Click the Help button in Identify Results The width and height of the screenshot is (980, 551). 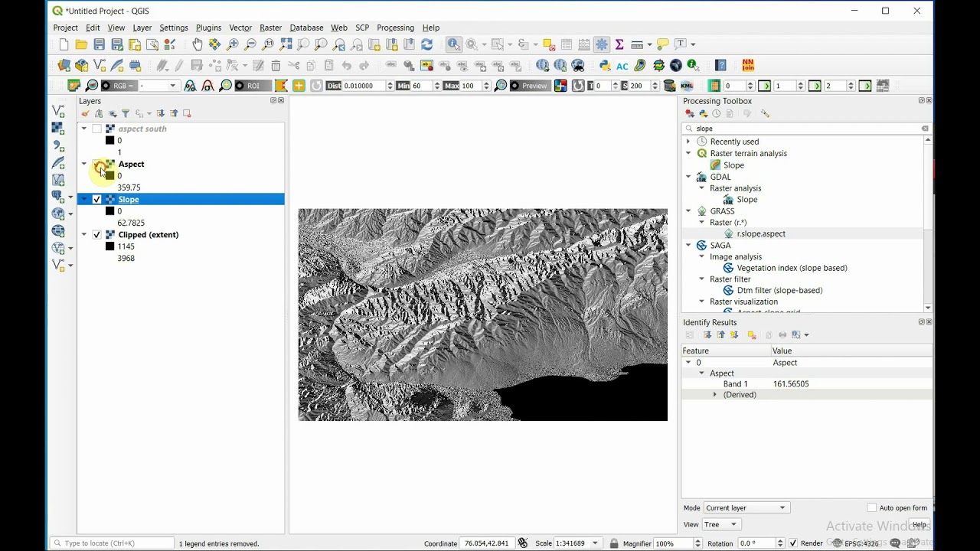click(920, 524)
